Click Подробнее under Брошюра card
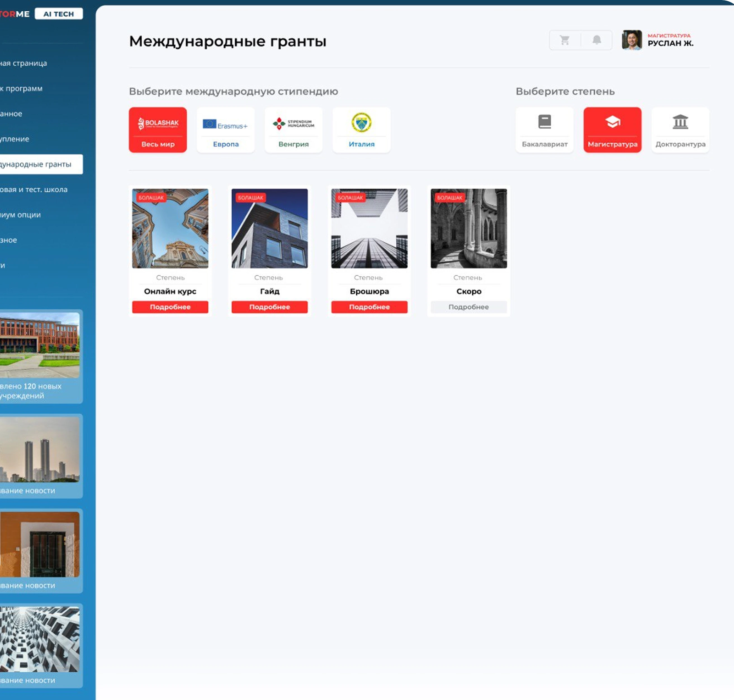The image size is (734, 700). pyautogui.click(x=369, y=307)
